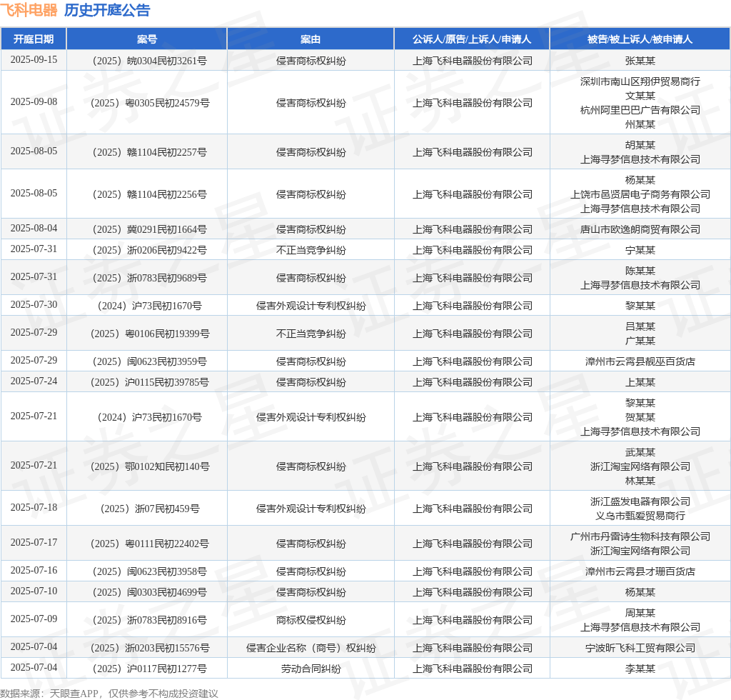
Task: Click 唐山市欧逸朗商贸有限公司 defendant
Action: 640,229
